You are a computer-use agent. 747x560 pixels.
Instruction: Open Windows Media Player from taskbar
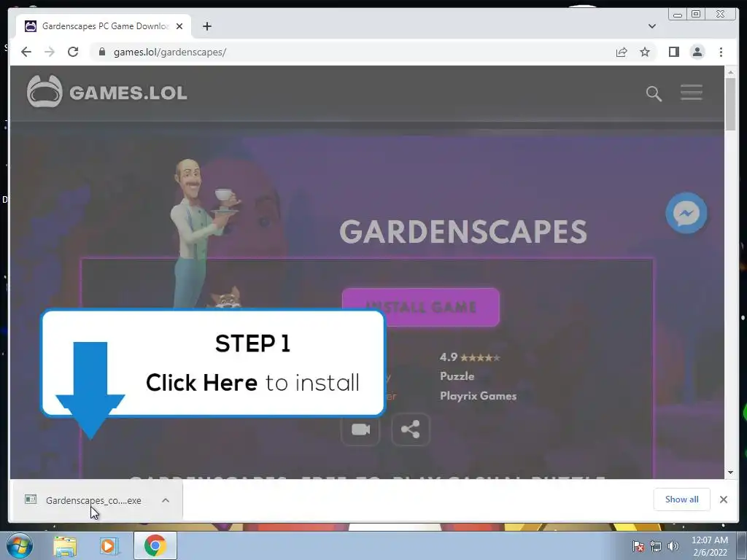pos(108,545)
